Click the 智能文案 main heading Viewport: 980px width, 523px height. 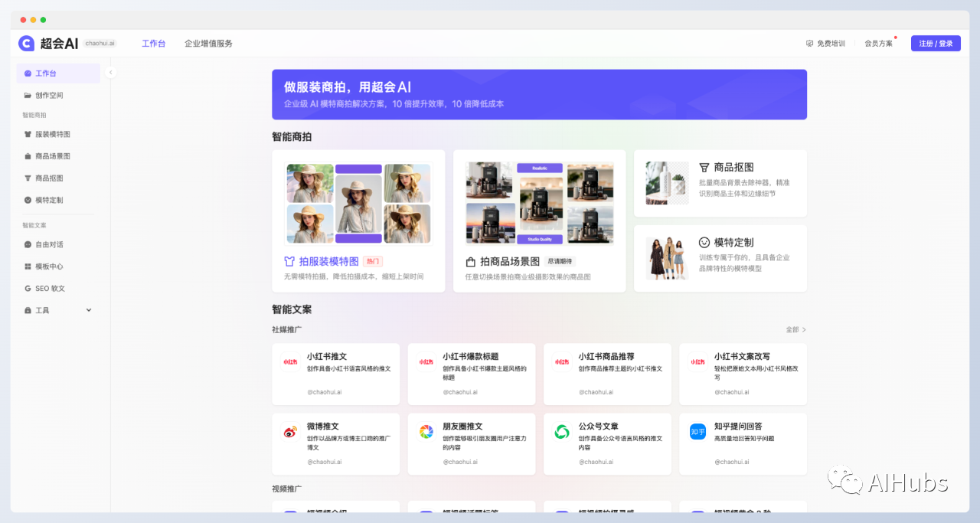(x=292, y=309)
